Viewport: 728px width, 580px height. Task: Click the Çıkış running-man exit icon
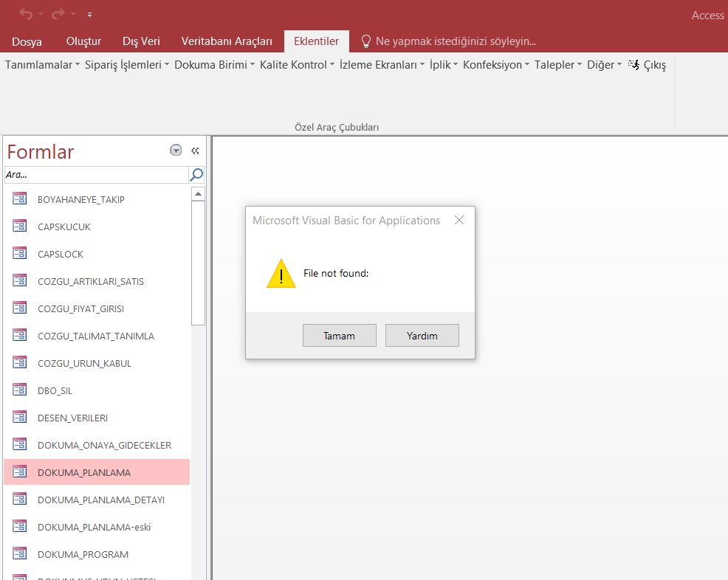[x=633, y=65]
